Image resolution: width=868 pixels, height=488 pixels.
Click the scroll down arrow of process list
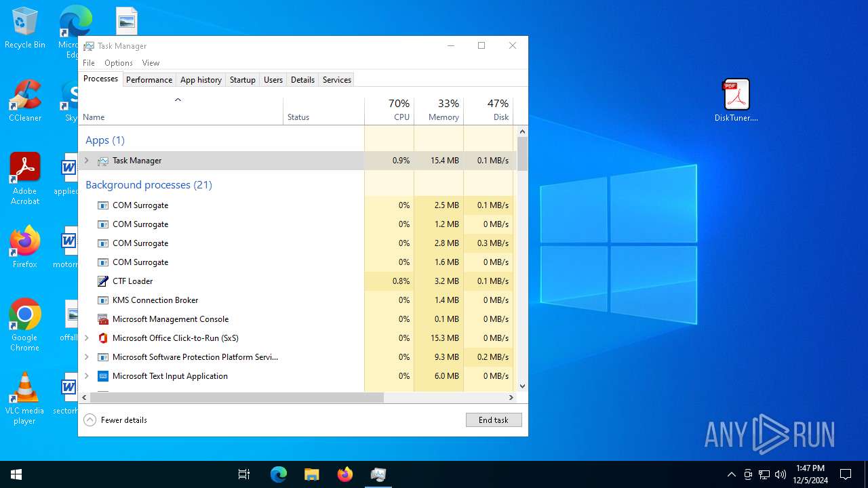coord(522,386)
